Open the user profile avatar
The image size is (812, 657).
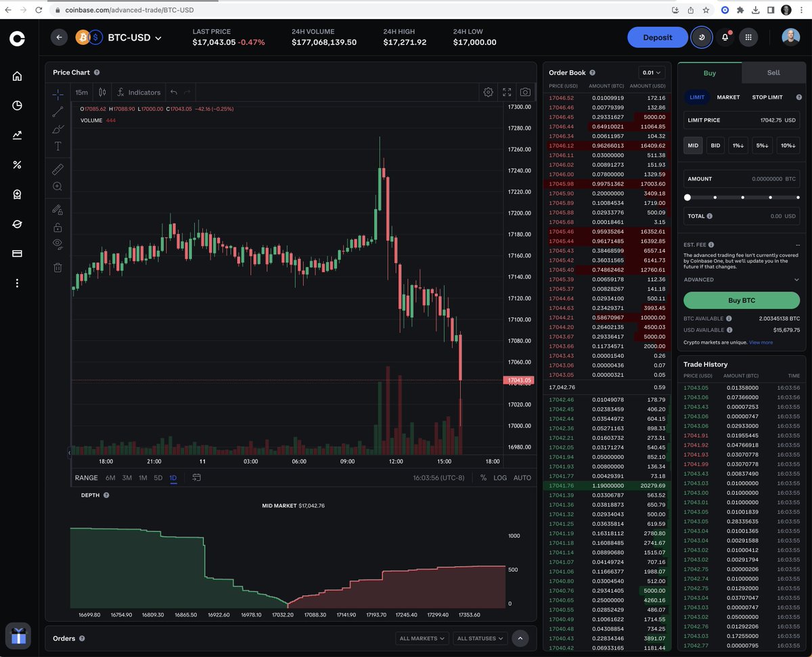791,37
